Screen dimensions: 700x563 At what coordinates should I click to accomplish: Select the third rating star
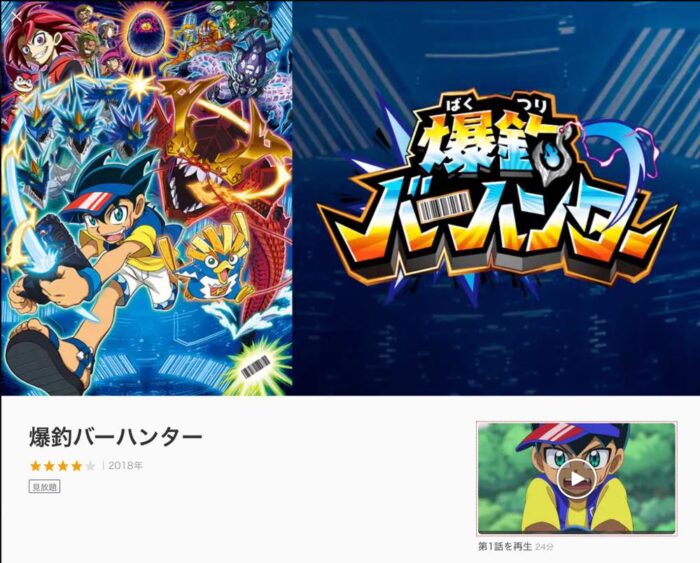tap(63, 466)
